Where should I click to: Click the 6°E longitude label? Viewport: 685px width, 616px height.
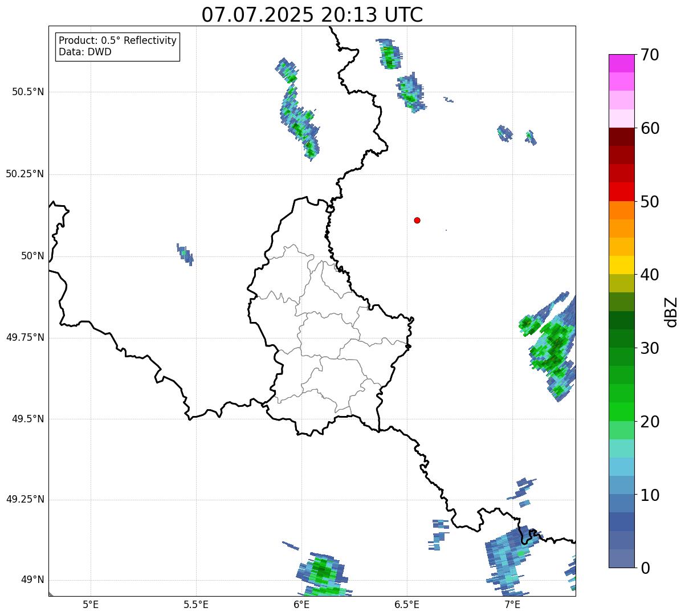tap(301, 604)
